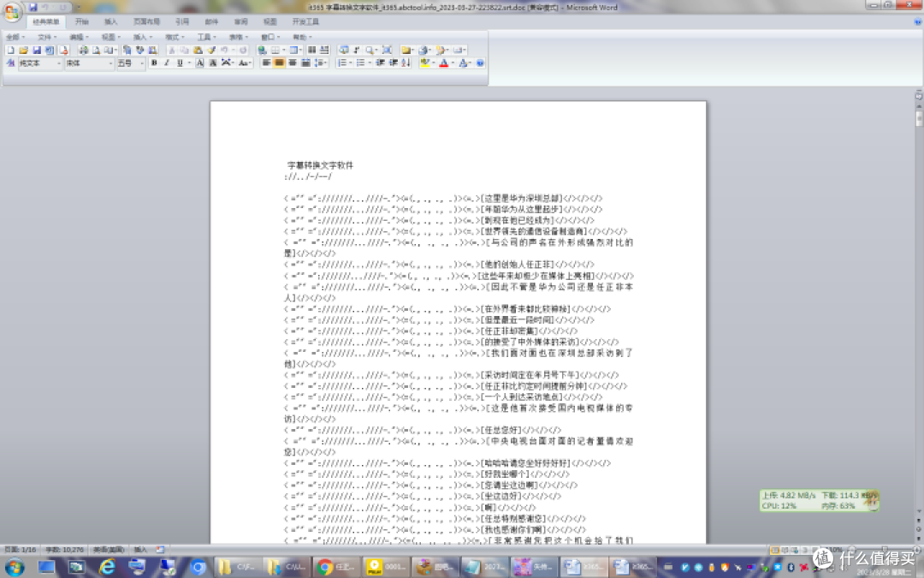924x578 pixels.
Task: Click the Open folder icon
Action: pyautogui.click(x=24, y=51)
